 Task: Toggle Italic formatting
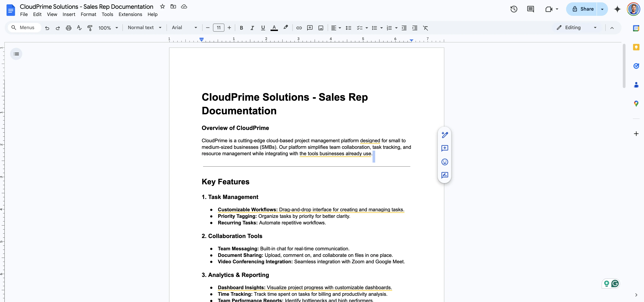pos(252,28)
